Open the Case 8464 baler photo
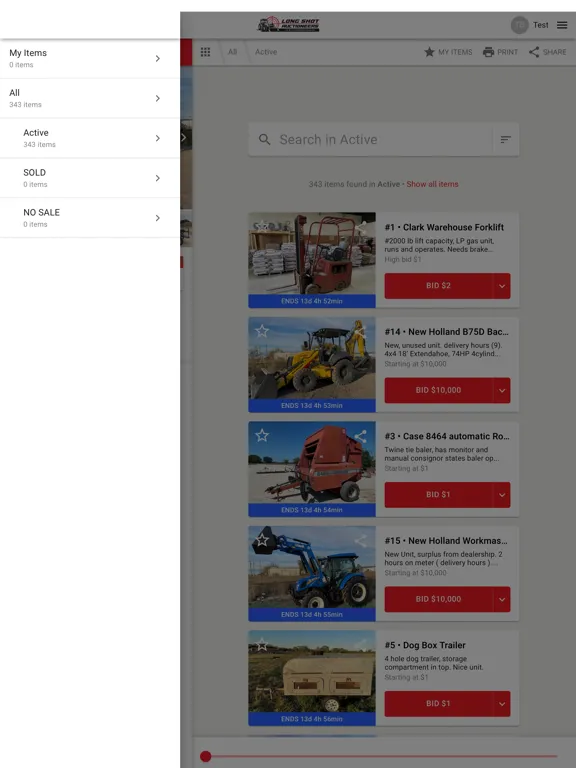The height and width of the screenshot is (768, 576). pos(312,462)
